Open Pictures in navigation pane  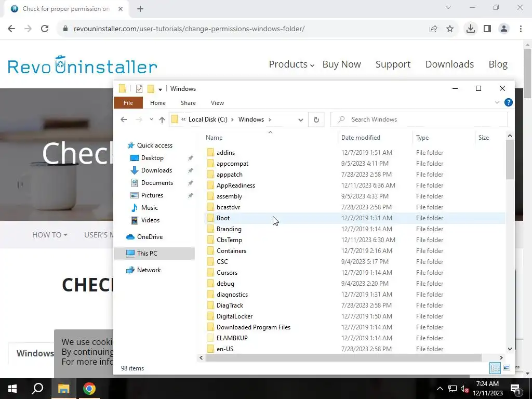(x=152, y=195)
